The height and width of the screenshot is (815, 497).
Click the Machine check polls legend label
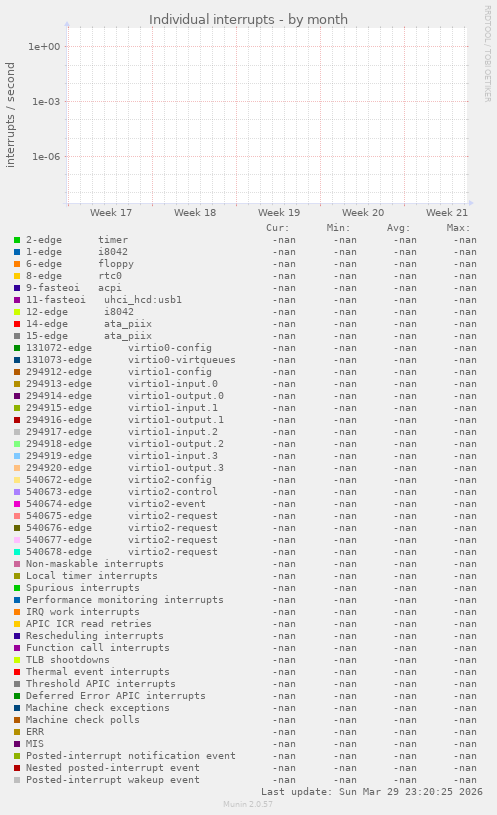[x=83, y=720]
